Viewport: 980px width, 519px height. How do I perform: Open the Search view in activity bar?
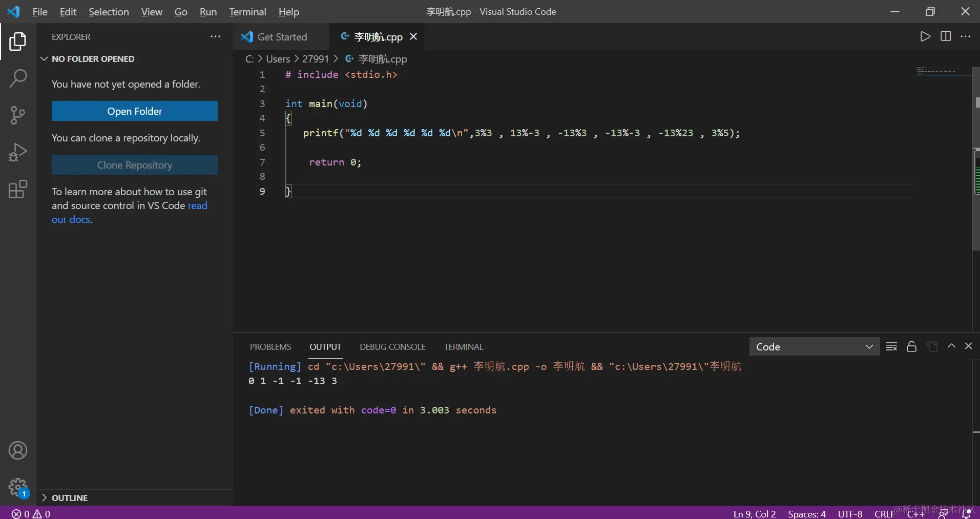tap(18, 78)
